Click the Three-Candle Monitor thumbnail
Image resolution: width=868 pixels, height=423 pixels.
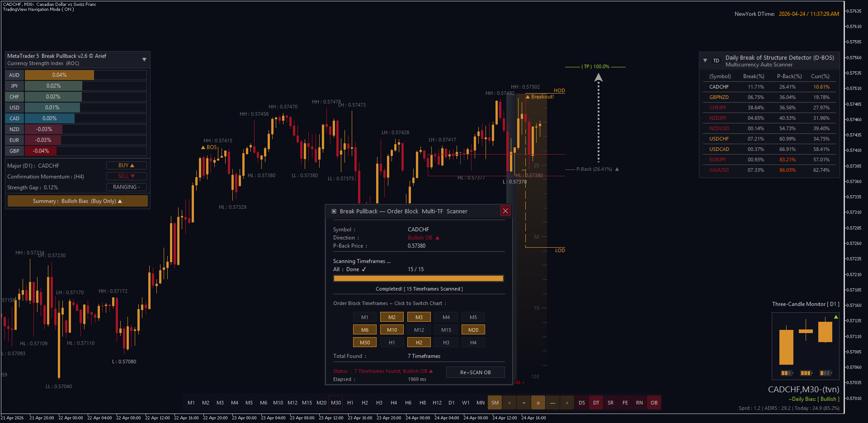[x=806, y=346]
